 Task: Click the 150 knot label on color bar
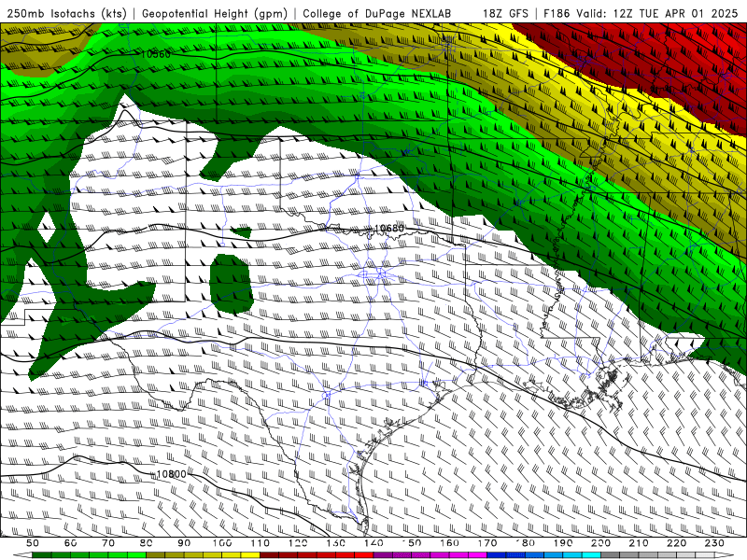[x=411, y=543]
